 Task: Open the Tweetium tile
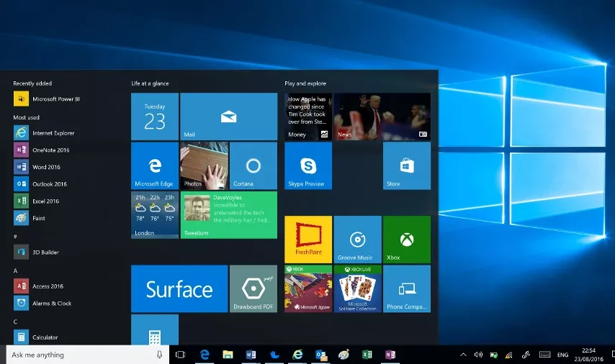pyautogui.click(x=229, y=215)
